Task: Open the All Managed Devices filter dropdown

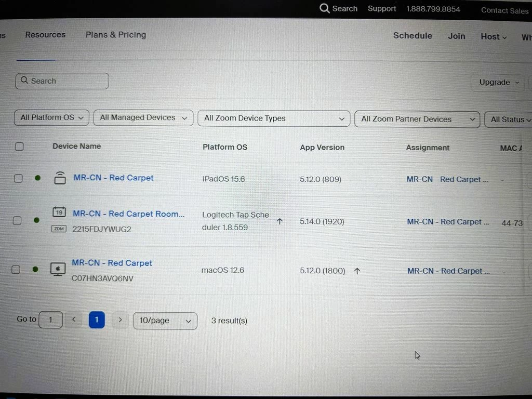Action: coord(143,118)
